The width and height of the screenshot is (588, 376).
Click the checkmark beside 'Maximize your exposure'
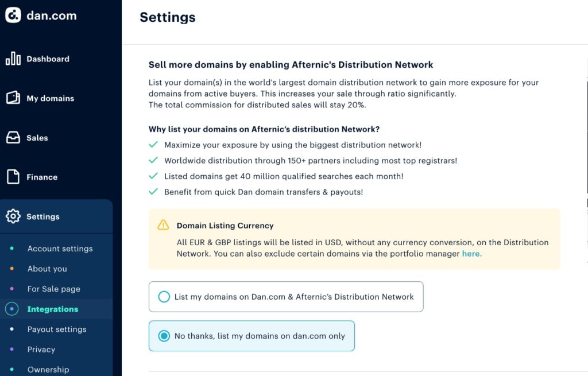[x=153, y=145]
